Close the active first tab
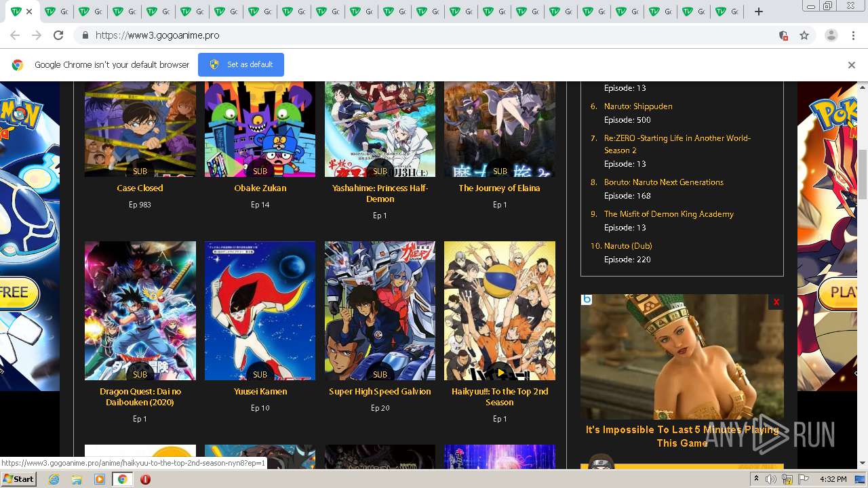This screenshot has width=868, height=488. tap(29, 12)
